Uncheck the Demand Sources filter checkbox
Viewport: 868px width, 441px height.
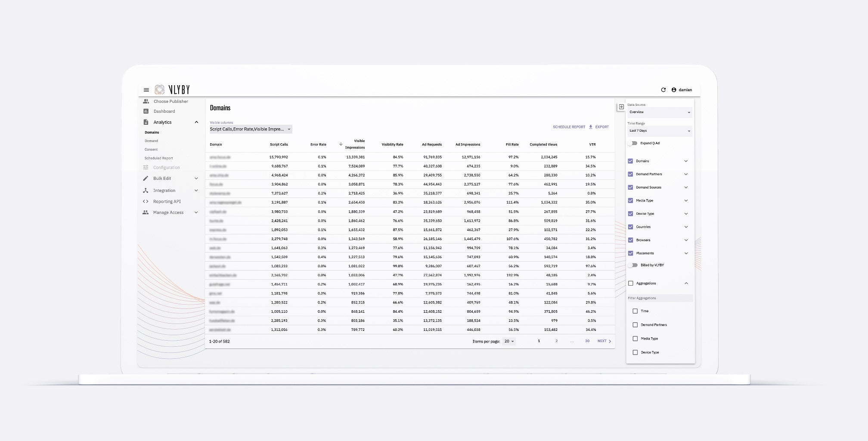pos(631,188)
